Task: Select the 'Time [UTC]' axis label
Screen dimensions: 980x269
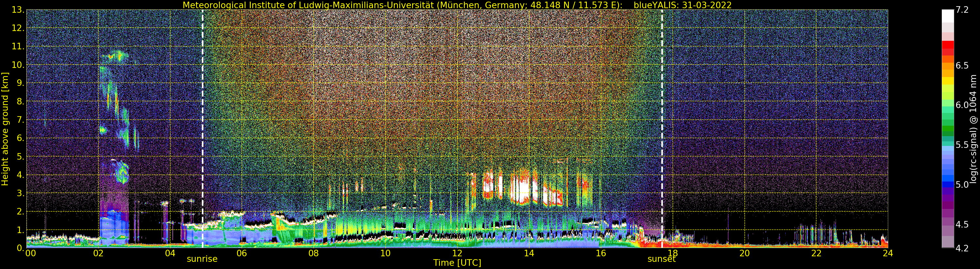Action: (457, 263)
